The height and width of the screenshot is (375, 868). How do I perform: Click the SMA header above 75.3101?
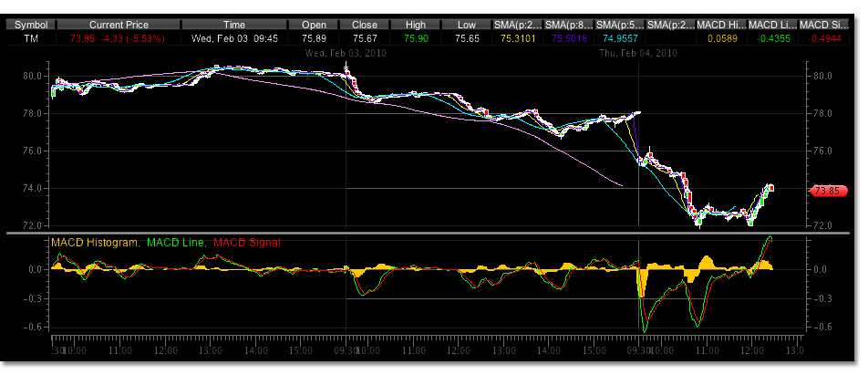tap(517, 25)
